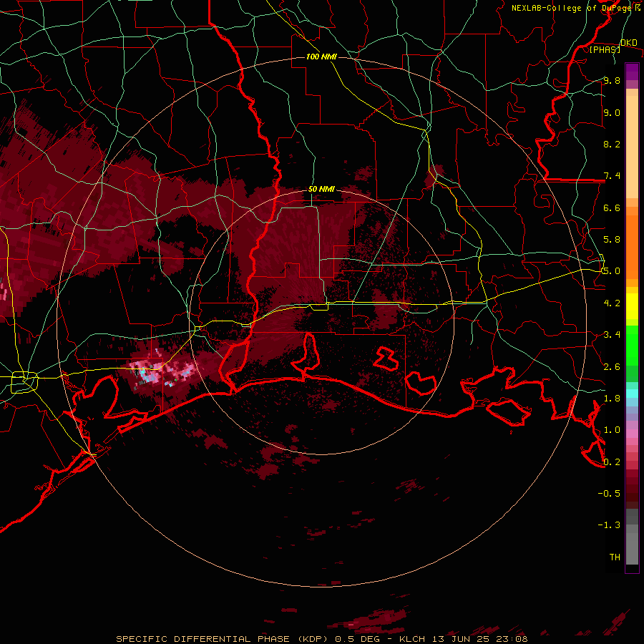
Task: Click the "100 NMI" range ring label
Action: pos(321,57)
